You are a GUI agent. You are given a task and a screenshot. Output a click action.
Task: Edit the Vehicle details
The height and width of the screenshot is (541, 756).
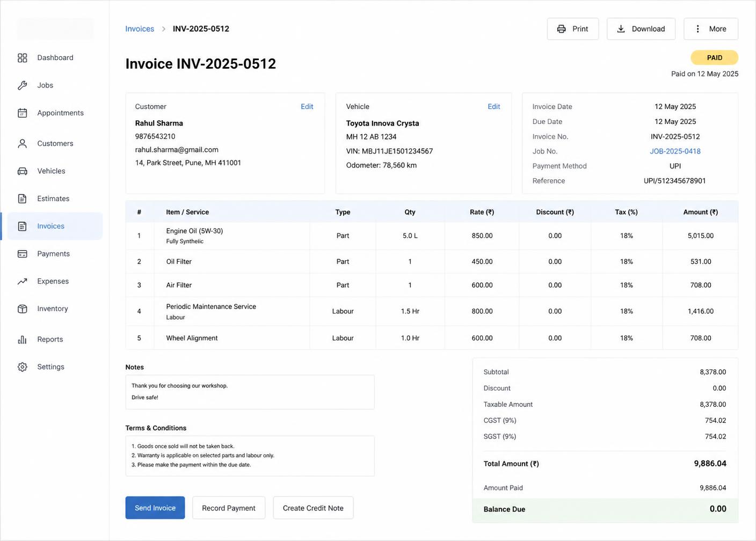coord(494,107)
